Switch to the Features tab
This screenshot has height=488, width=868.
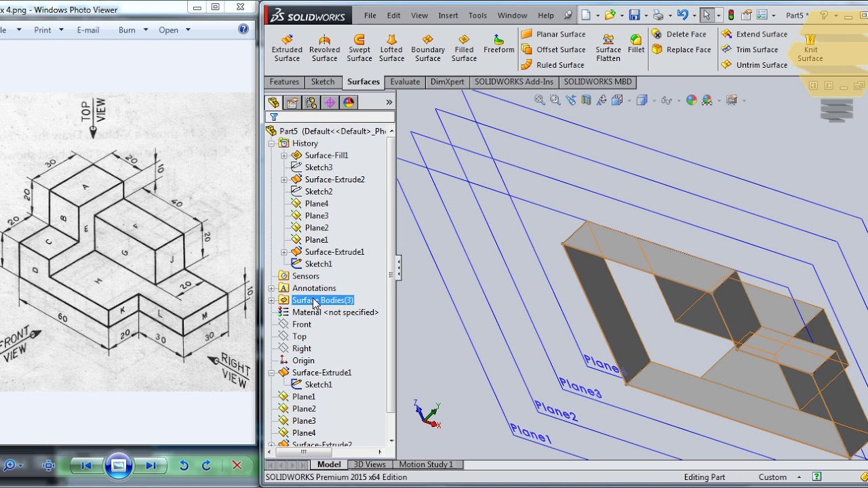tap(284, 82)
